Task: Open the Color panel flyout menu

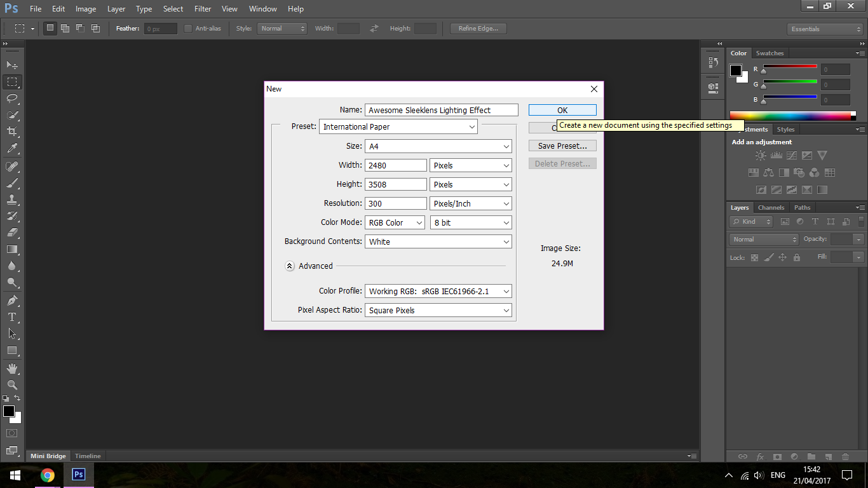Action: pos(860,53)
